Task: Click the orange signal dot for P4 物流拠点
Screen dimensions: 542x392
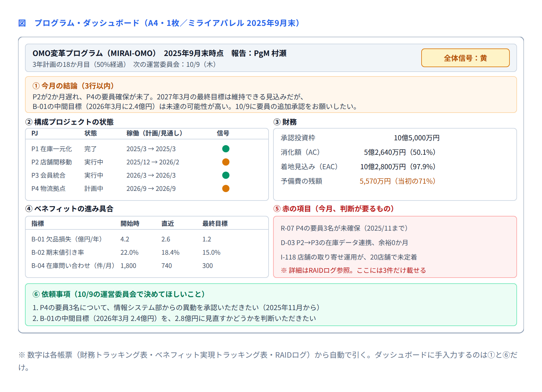Action: [x=226, y=188]
